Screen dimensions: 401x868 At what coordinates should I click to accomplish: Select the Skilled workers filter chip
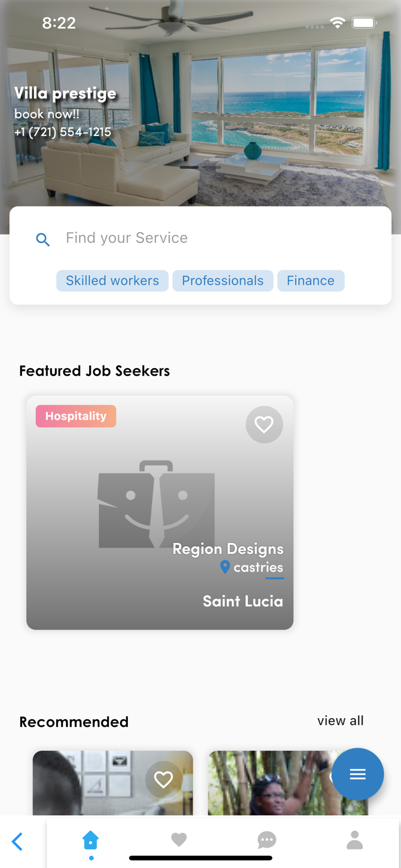[112, 281]
